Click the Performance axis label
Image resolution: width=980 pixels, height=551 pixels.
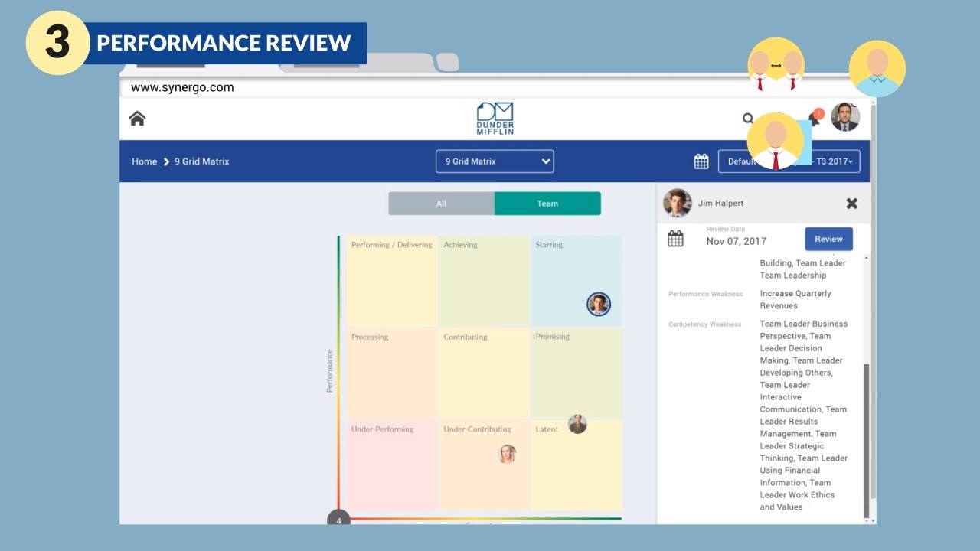click(x=330, y=371)
